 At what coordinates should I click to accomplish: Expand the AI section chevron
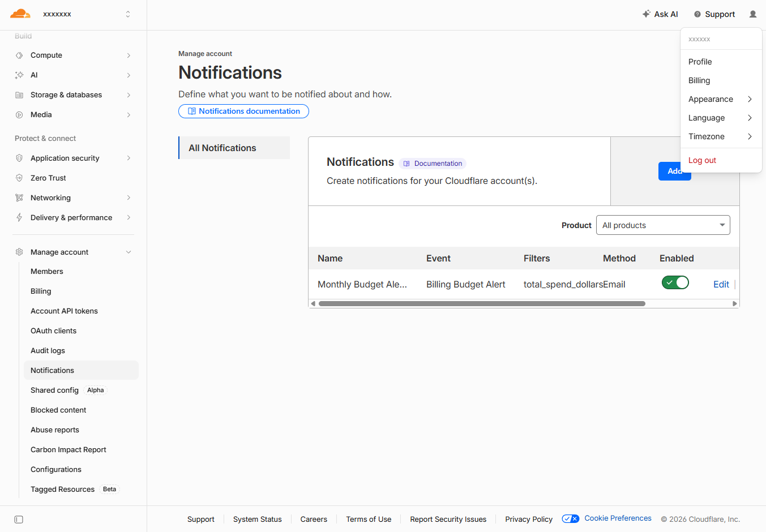pos(129,75)
